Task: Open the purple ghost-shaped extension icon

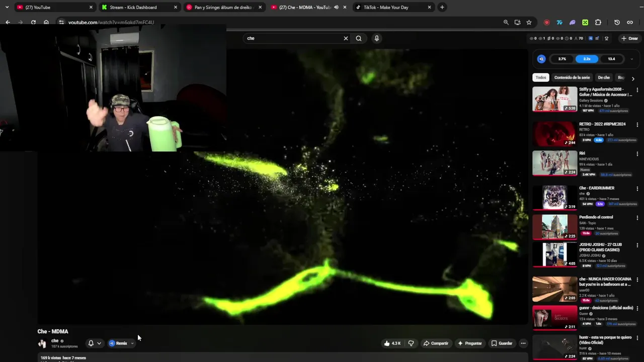Action: [572, 22]
